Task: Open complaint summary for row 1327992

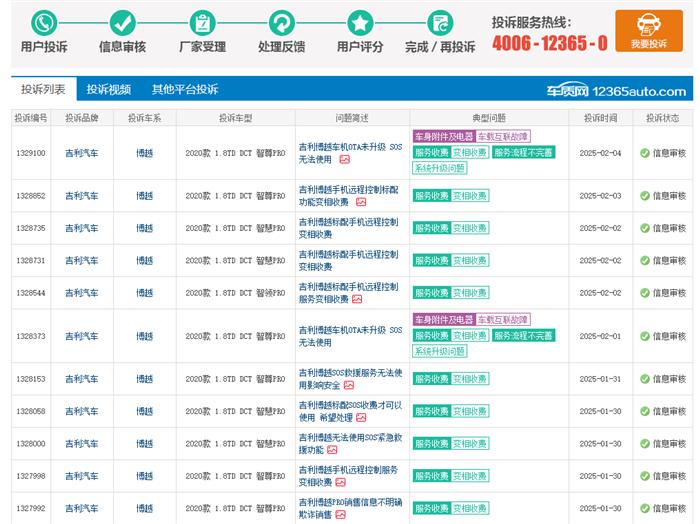Action: (x=350, y=508)
